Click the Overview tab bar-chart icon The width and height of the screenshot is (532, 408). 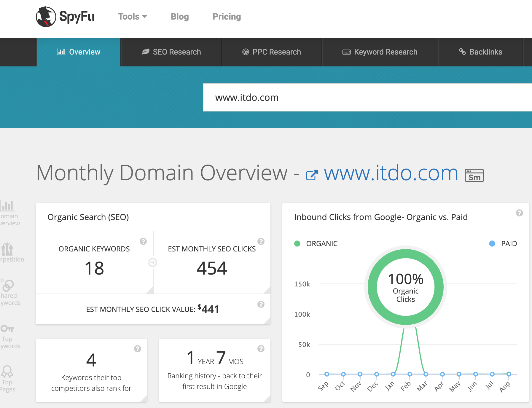coord(61,52)
